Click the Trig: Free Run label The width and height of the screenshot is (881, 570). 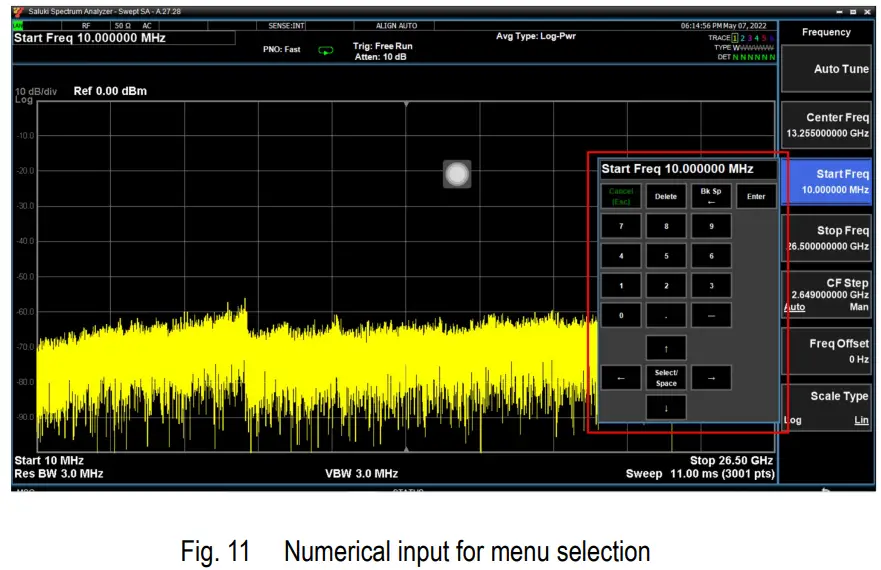tap(383, 46)
